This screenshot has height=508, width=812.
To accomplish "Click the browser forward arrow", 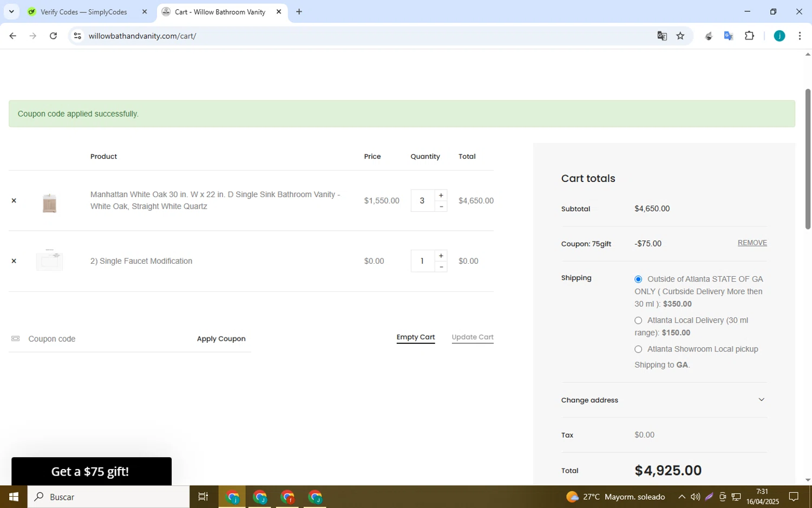I will (x=33, y=36).
